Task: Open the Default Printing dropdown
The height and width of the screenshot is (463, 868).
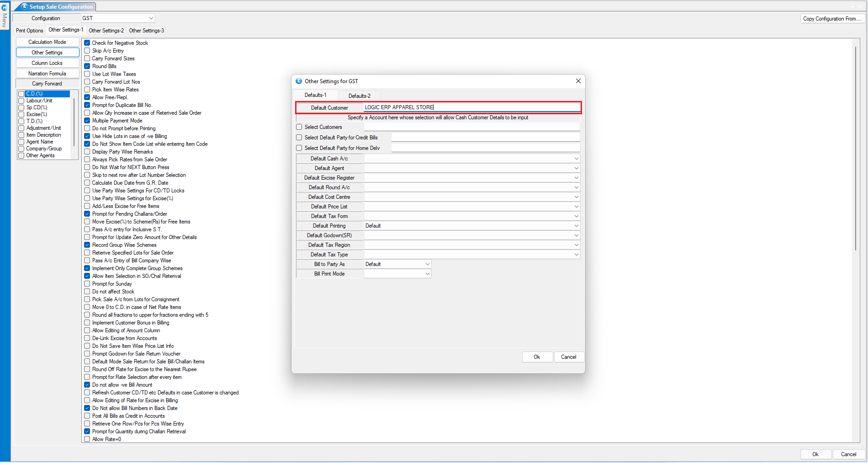Action: click(x=576, y=226)
